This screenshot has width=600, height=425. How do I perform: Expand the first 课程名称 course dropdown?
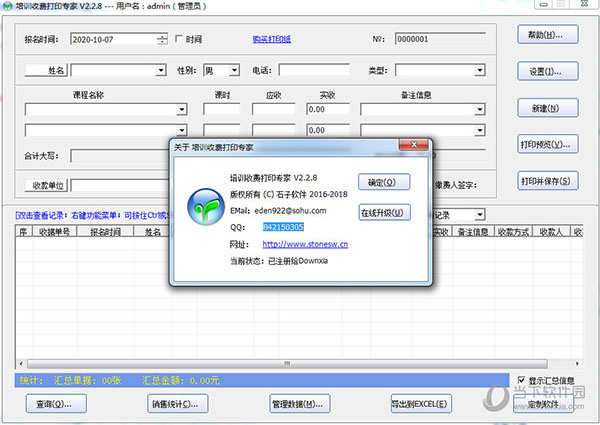pos(182,110)
